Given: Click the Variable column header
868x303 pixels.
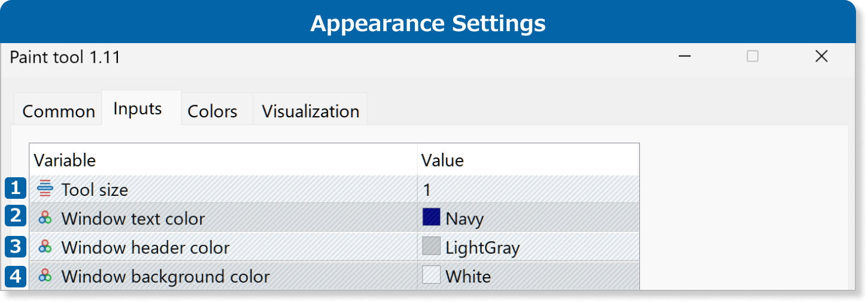Looking at the screenshot, I should pyautogui.click(x=65, y=160).
